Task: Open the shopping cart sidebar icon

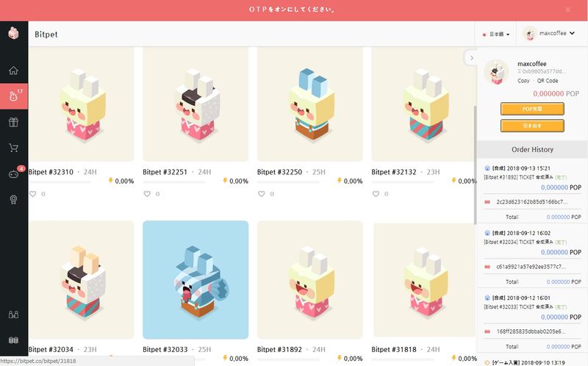Action: tap(13, 148)
